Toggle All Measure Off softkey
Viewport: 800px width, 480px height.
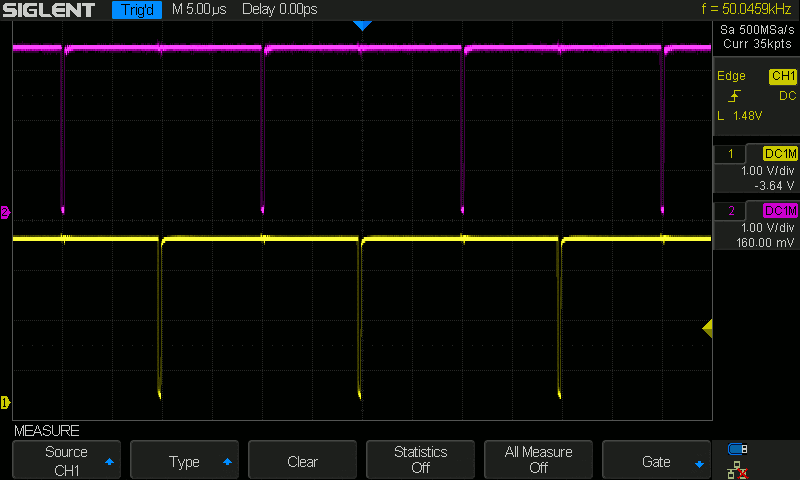point(538,461)
